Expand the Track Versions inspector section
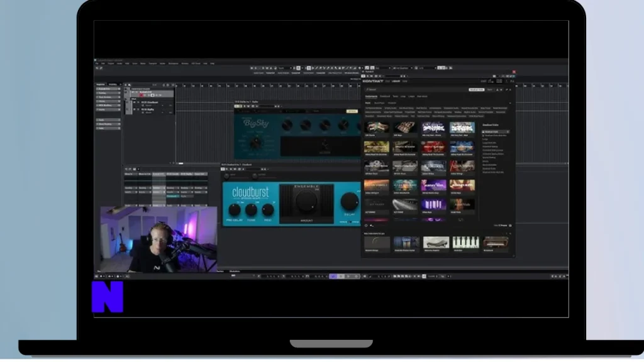This screenshot has height=362, width=644. click(108, 97)
